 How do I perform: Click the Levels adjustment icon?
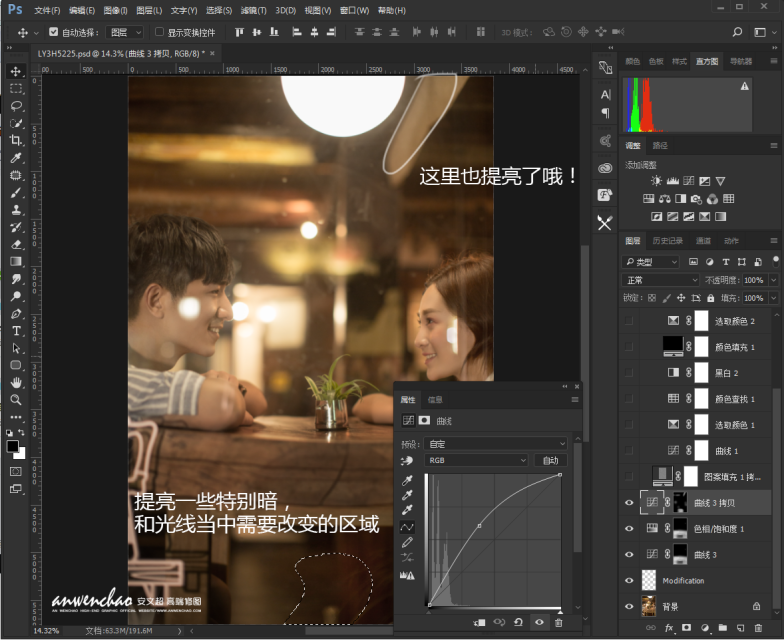coord(672,181)
